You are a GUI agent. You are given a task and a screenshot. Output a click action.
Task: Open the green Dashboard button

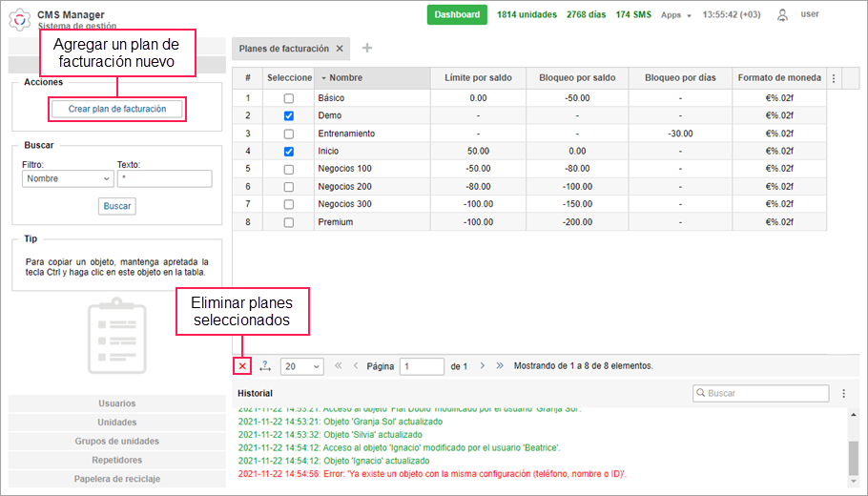point(457,15)
